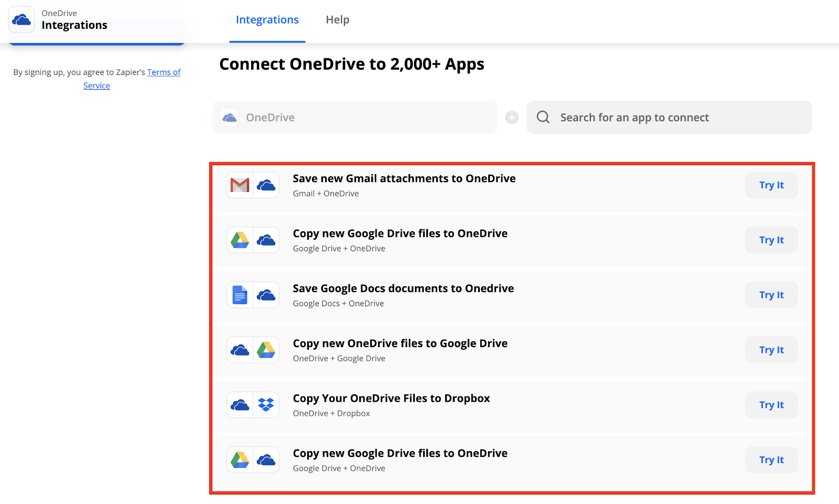The height and width of the screenshot is (504, 839).
Task: Click the OneDrive icon in the Google Docs row
Action: [x=266, y=295]
